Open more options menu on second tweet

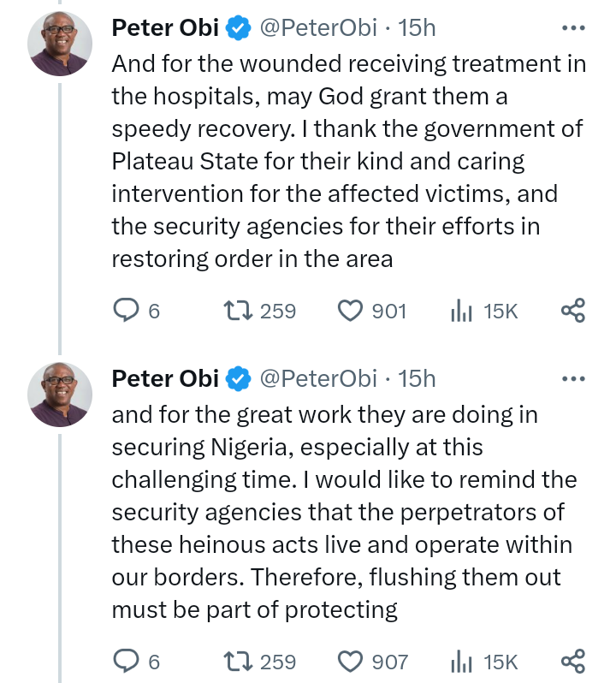coord(572,378)
